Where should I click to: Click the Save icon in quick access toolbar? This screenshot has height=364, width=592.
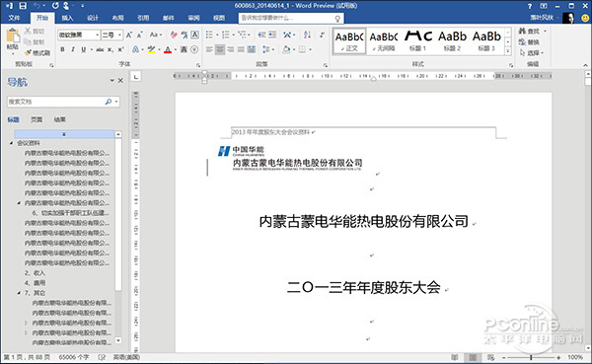click(23, 6)
